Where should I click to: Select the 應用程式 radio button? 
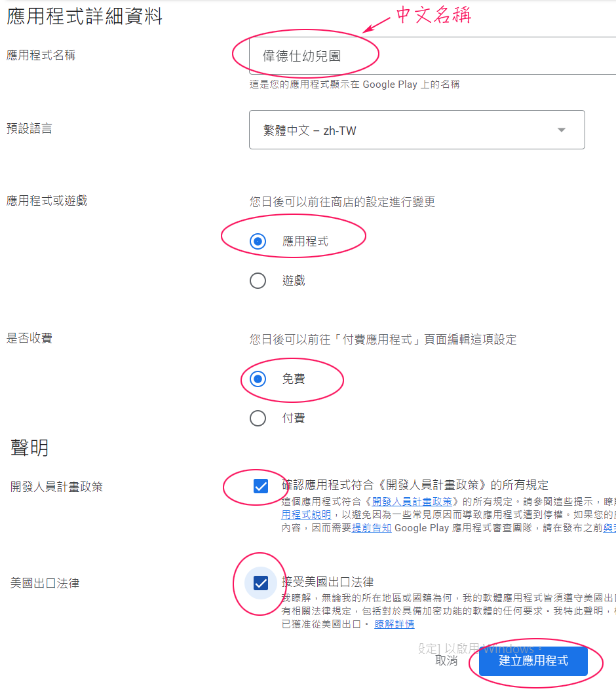point(258,241)
